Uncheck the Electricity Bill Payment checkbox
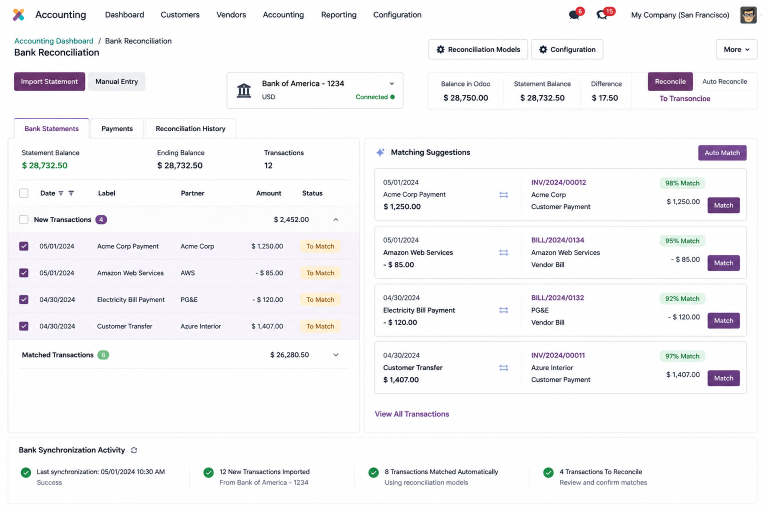This screenshot has height=512, width=768. [24, 299]
